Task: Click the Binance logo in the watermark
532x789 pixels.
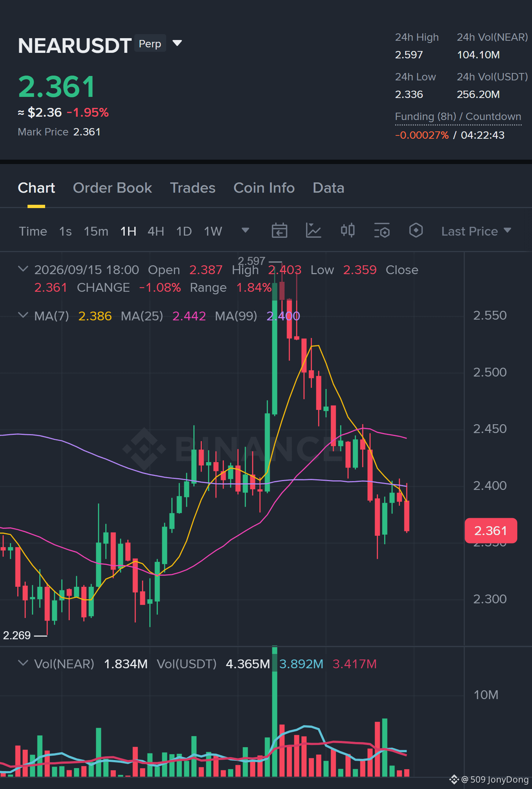Action: (144, 449)
